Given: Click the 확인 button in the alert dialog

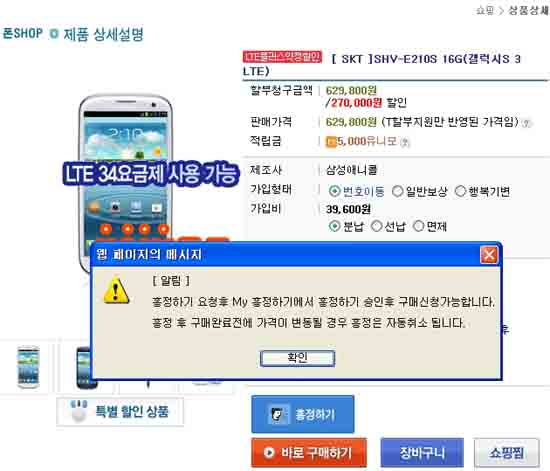Looking at the screenshot, I should coord(297,358).
